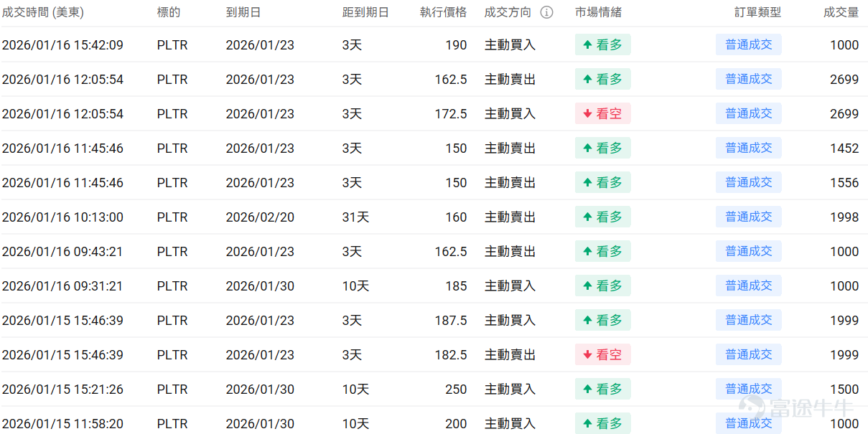868x434 pixels.
Task: Click timestamp 2026/01/16 09:43:21
Action: pos(62,252)
